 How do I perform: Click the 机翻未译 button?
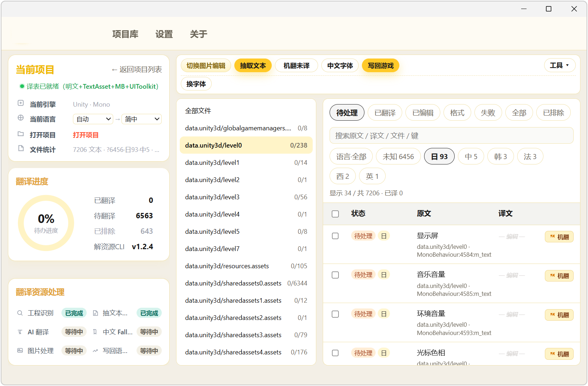pyautogui.click(x=297, y=66)
